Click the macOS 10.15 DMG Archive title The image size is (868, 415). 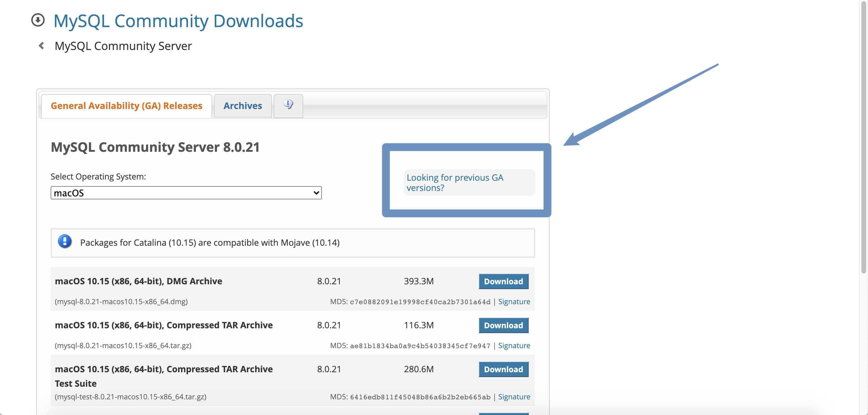(x=138, y=281)
